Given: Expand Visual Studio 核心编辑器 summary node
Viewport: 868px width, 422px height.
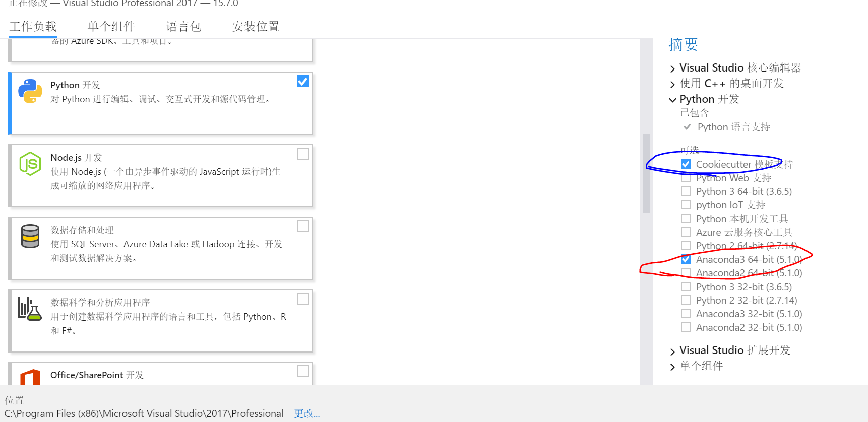Looking at the screenshot, I should (672, 68).
